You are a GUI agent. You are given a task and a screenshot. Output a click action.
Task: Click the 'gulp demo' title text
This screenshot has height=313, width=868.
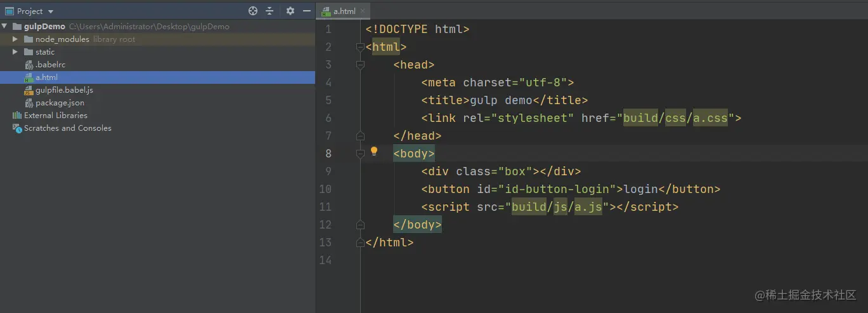click(501, 100)
